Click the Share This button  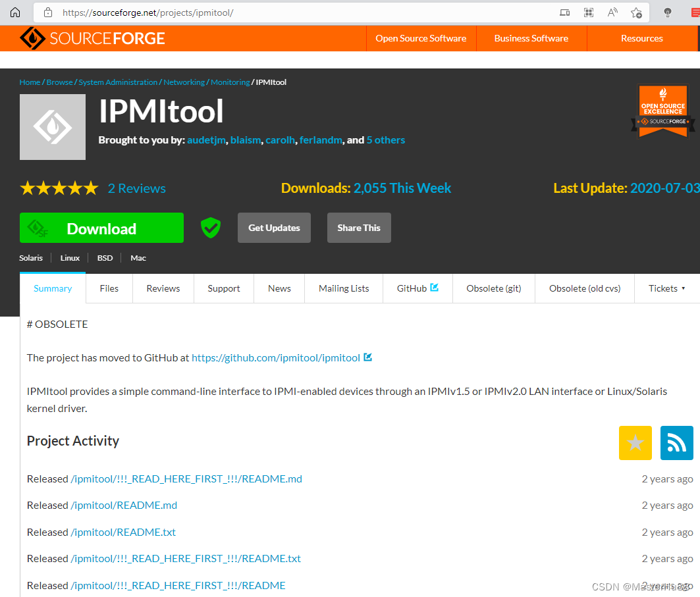359,228
